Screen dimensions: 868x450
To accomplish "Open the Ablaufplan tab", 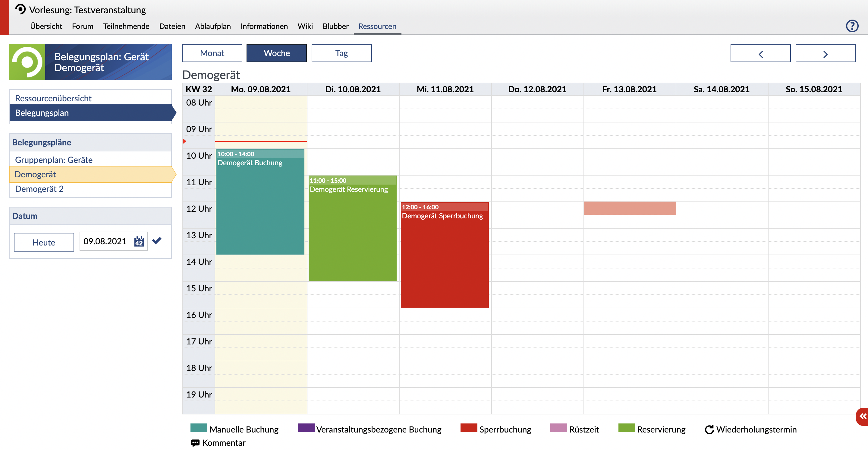I will tap(212, 26).
